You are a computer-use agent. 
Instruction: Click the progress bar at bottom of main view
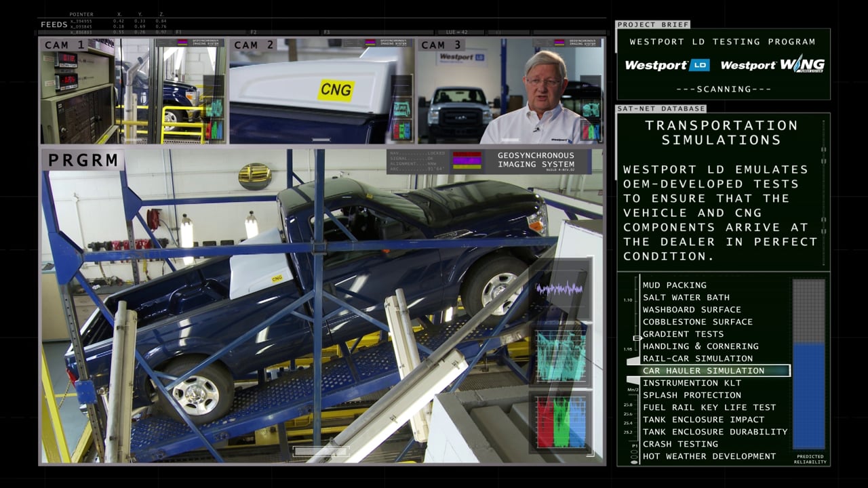tap(321, 451)
